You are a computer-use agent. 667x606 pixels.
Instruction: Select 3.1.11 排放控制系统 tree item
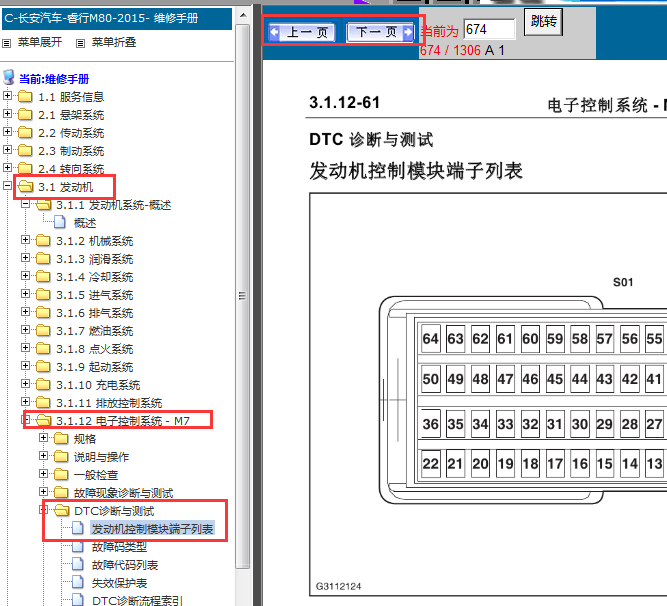[x=109, y=403]
